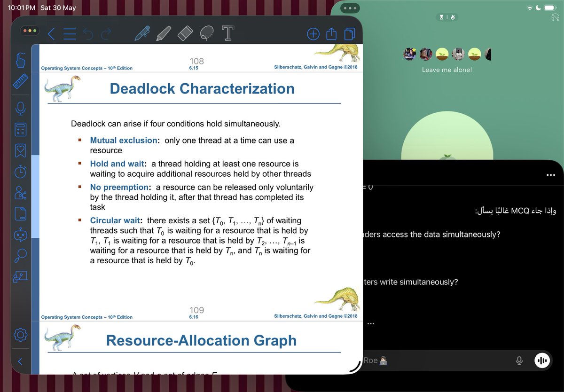
Task: Open search with the magnifier icon
Action: 20,256
